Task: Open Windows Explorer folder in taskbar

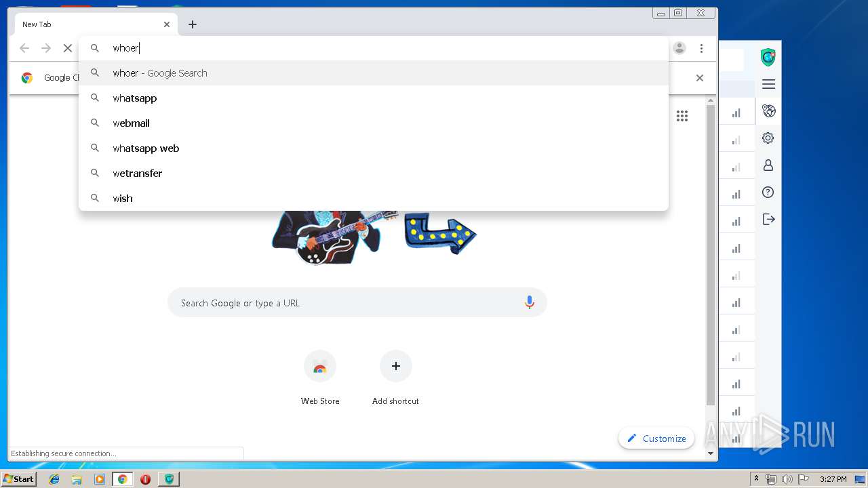Action: 77,479
